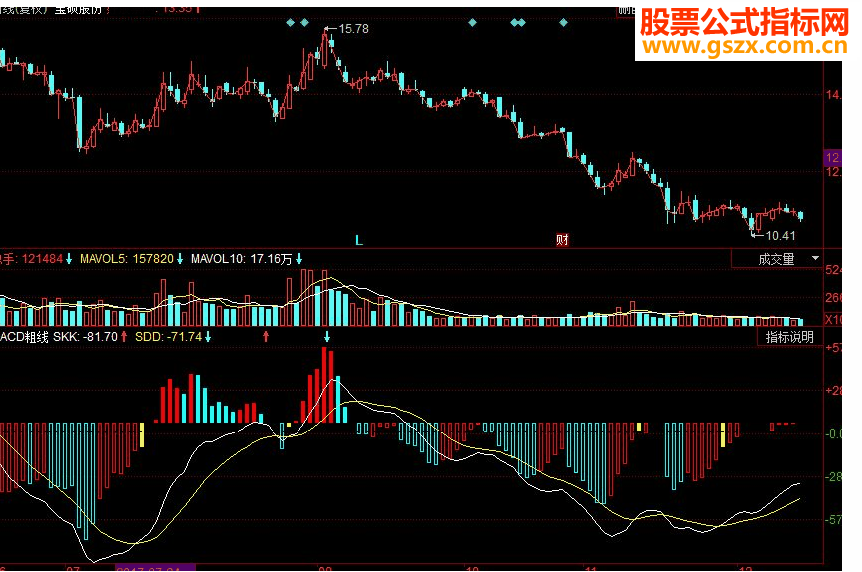Click the purple date label on time axis
The image size is (862, 572).
point(156,568)
